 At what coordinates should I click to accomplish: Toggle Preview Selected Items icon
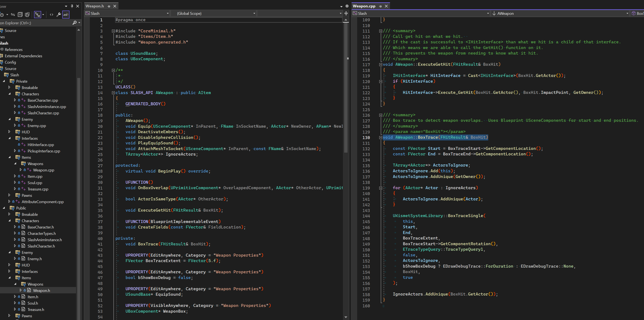66,15
